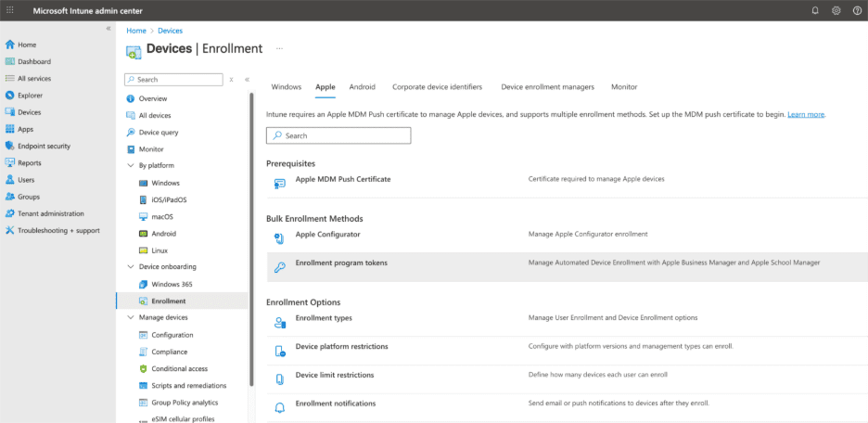Switch to the Windows tab

coord(286,87)
